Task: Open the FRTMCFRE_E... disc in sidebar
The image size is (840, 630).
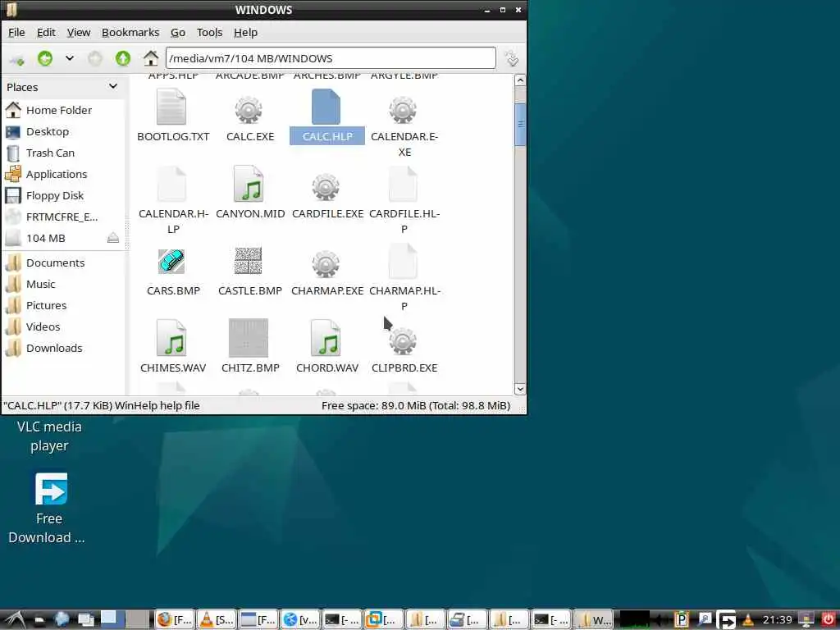Action: pos(63,217)
